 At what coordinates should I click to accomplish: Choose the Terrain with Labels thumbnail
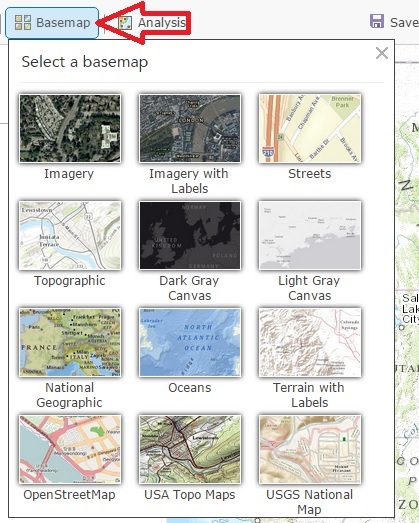[310, 342]
